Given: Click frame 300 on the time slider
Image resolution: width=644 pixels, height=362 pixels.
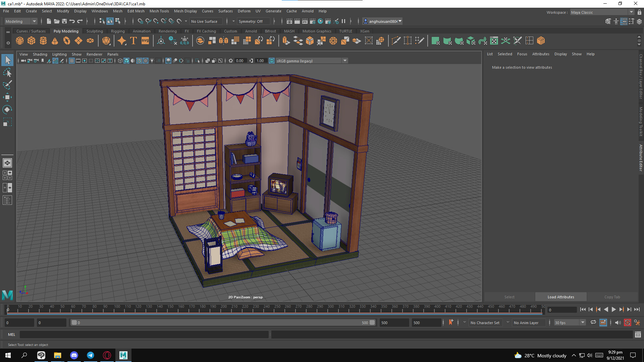Looking at the screenshot, I should (330, 309).
